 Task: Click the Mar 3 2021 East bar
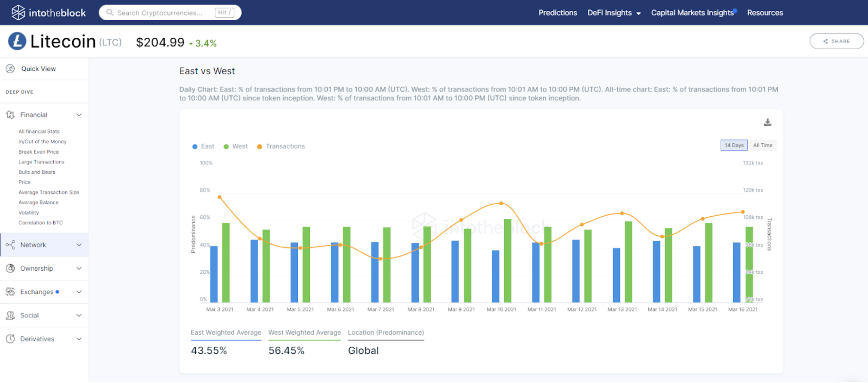click(214, 274)
